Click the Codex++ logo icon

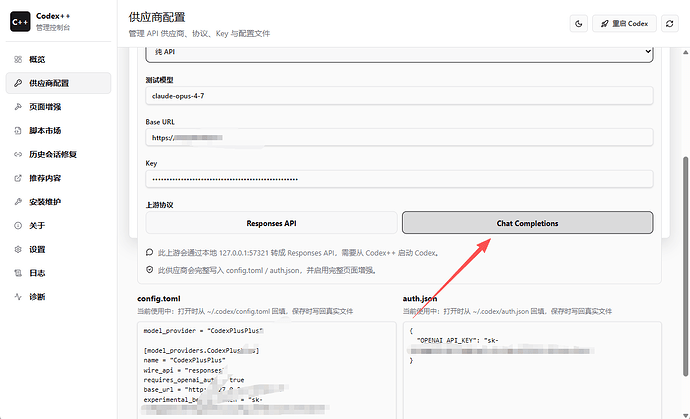(x=20, y=22)
